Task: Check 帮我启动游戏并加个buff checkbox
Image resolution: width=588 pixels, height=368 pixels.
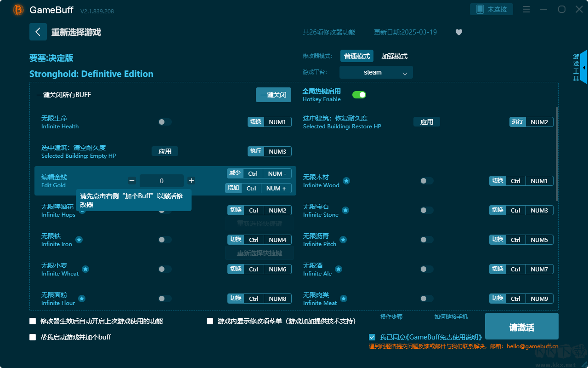Action: [33, 337]
